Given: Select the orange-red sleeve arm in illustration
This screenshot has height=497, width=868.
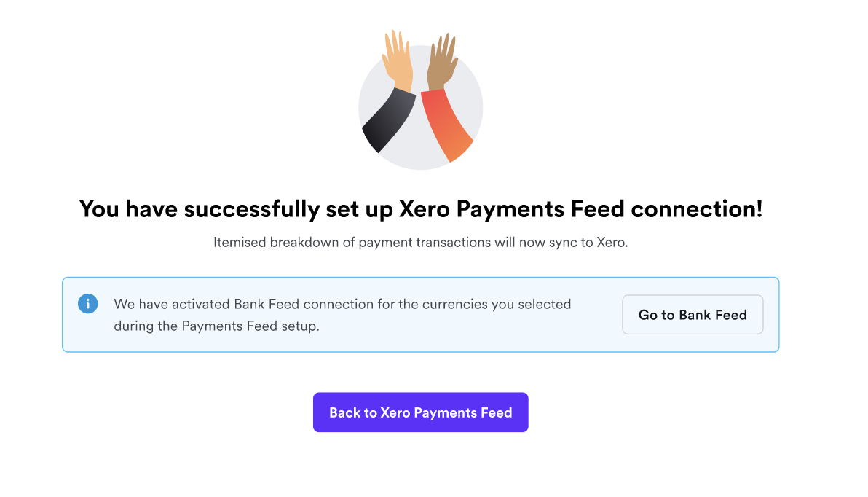Looking at the screenshot, I should pos(446,124).
